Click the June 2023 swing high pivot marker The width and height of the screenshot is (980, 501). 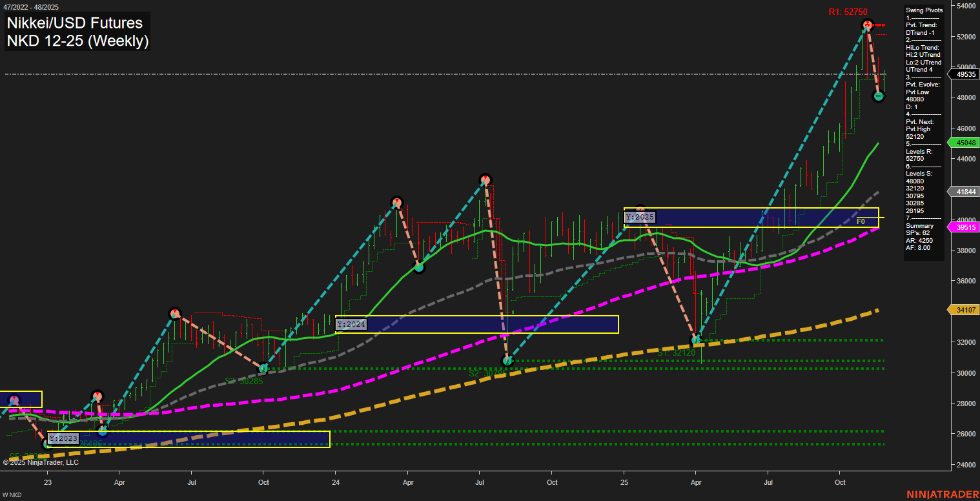click(x=174, y=314)
